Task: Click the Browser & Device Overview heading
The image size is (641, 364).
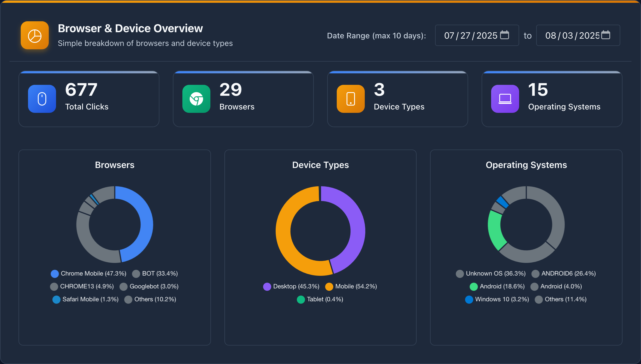Action: (x=130, y=28)
